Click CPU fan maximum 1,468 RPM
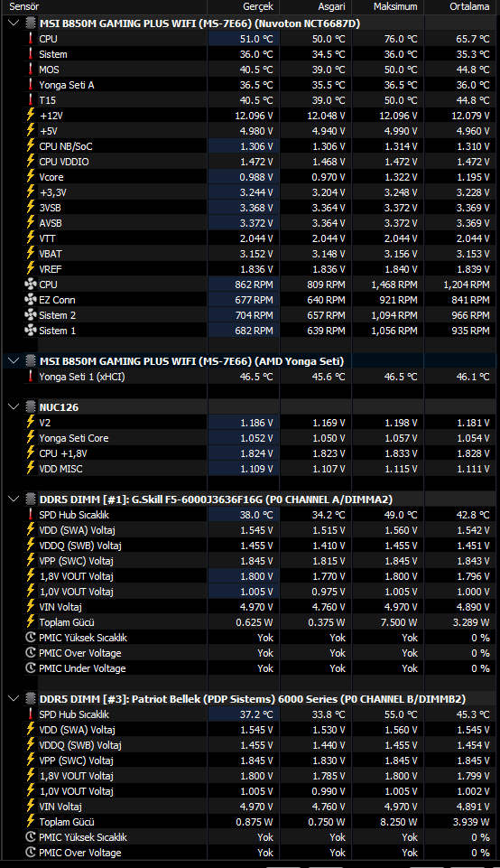Screen dimensions: 500x868 395,285
